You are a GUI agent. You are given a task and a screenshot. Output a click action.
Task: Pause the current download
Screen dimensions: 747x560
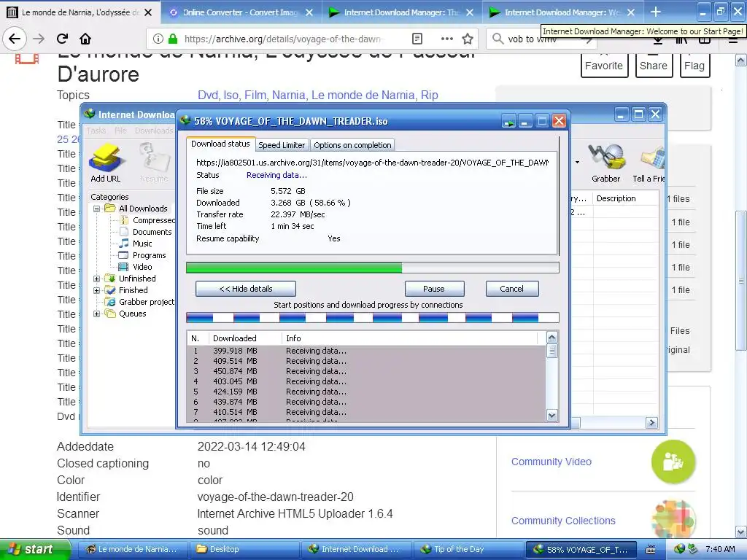[434, 289]
